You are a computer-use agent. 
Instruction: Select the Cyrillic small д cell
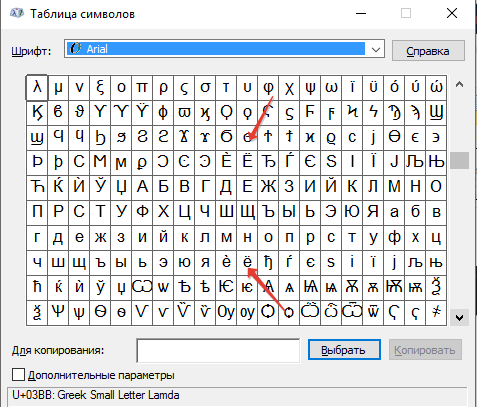point(58,238)
